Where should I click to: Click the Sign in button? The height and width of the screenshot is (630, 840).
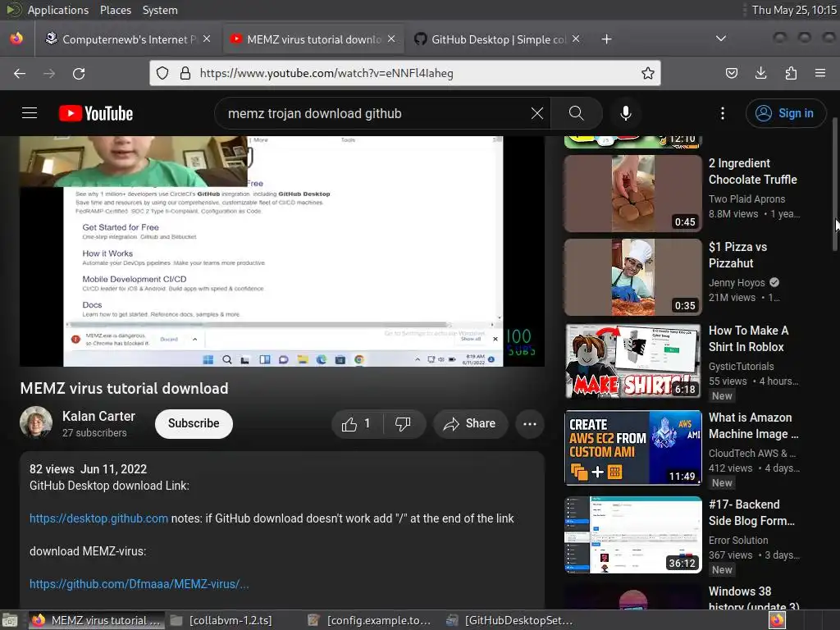click(785, 113)
